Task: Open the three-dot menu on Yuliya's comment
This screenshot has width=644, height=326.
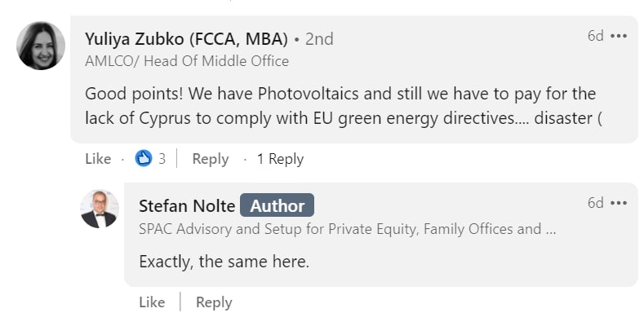Action: 619,36
